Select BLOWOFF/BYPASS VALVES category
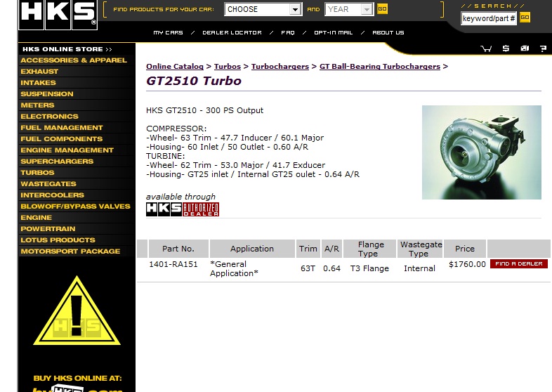The image size is (552, 392). pyautogui.click(x=75, y=207)
